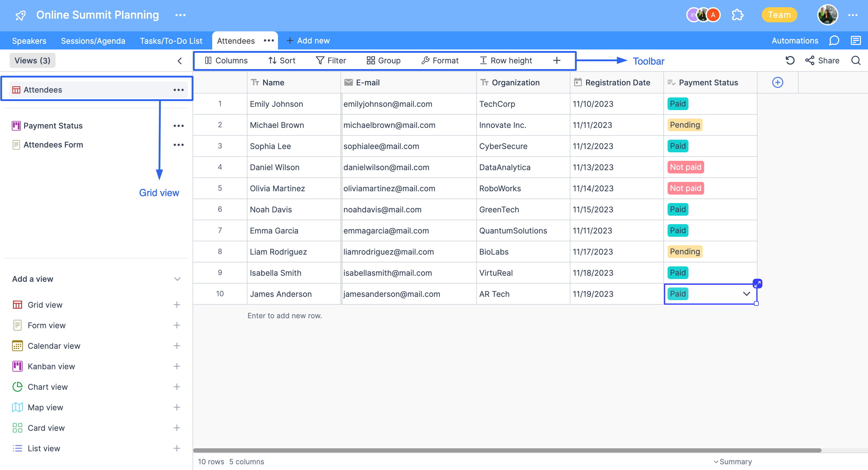The width and height of the screenshot is (868, 470).
Task: Add a new column with plus circle
Action: [x=777, y=83]
